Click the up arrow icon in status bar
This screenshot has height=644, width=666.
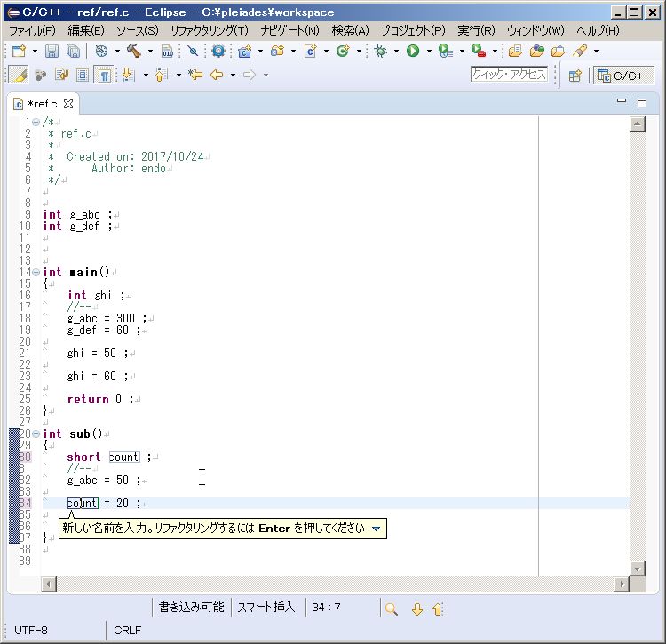pyautogui.click(x=438, y=609)
